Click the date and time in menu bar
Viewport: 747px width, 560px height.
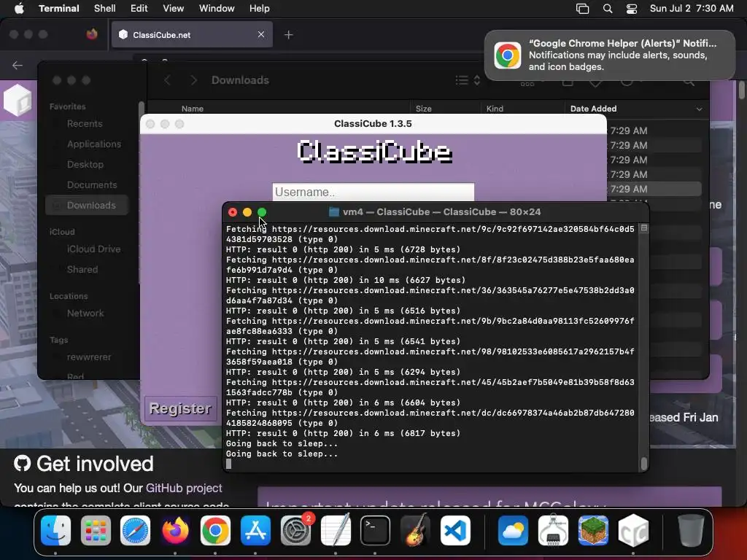692,9
